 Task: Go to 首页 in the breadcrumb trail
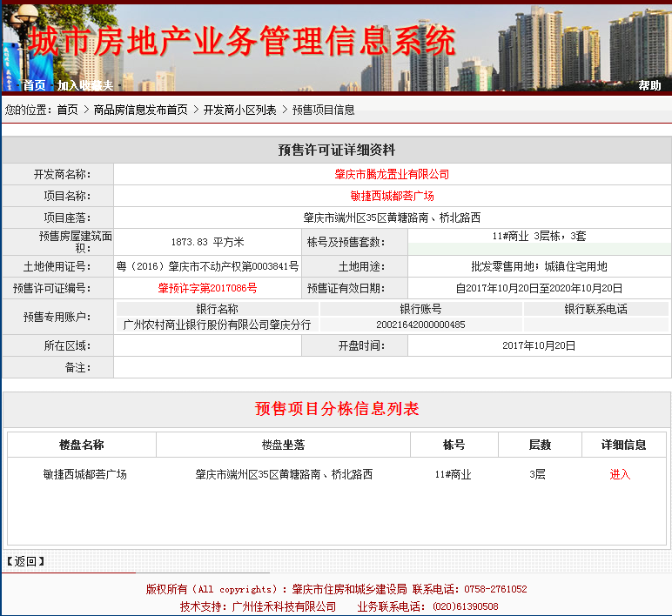(67, 110)
